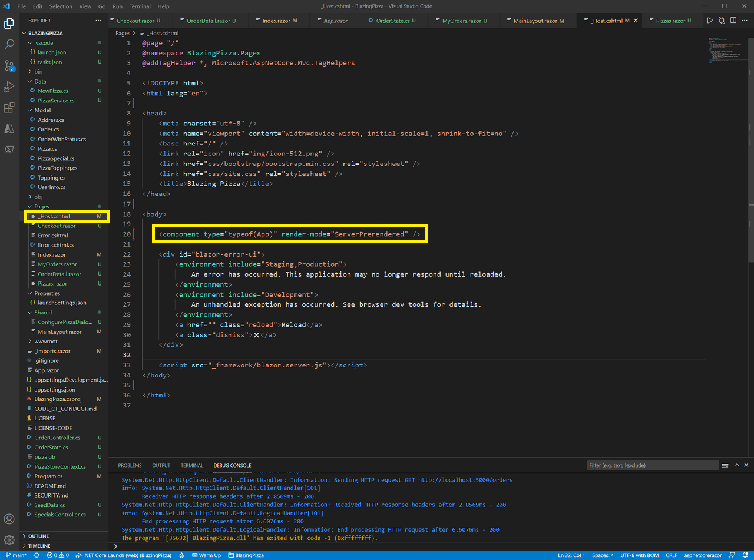Open the Terminal menu
The height and width of the screenshot is (560, 754).
coord(140,6)
